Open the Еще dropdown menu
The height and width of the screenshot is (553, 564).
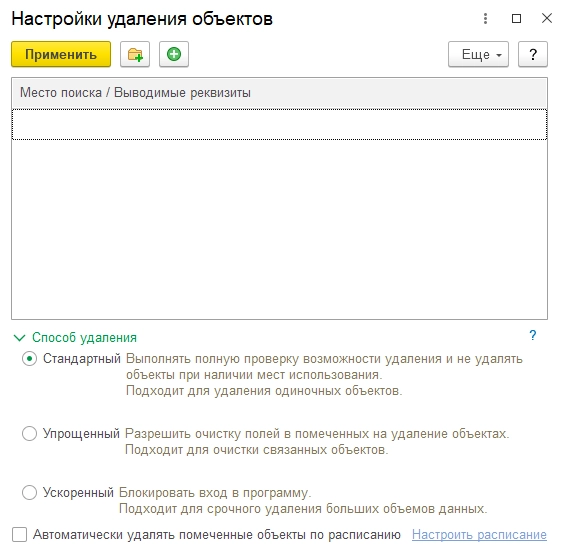(x=478, y=54)
